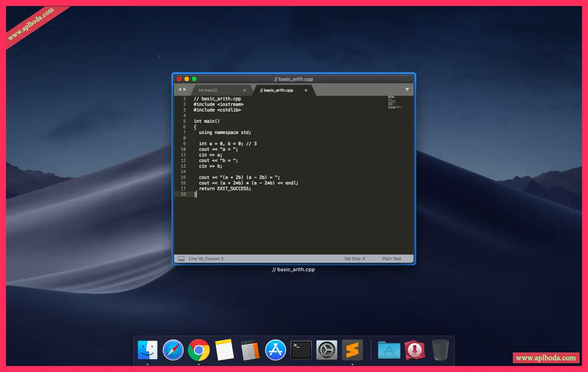
Task: Go to next tab with right arrow
Action: pyautogui.click(x=185, y=90)
